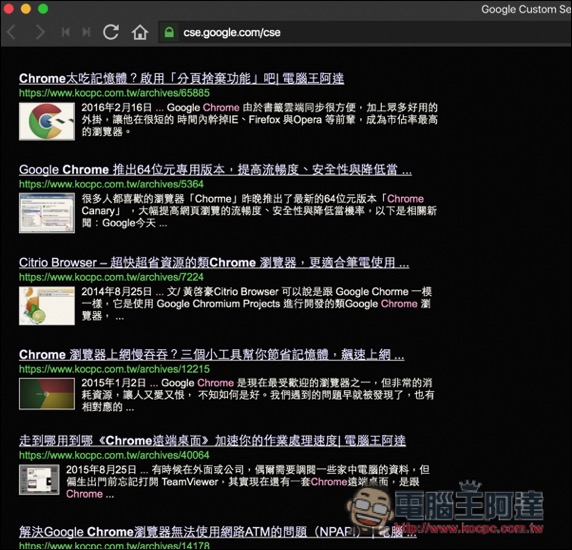Open the 'Chrome 瀏覽器上網慢吞吞' result title
Viewport: 572px width, 550px height.
point(212,355)
